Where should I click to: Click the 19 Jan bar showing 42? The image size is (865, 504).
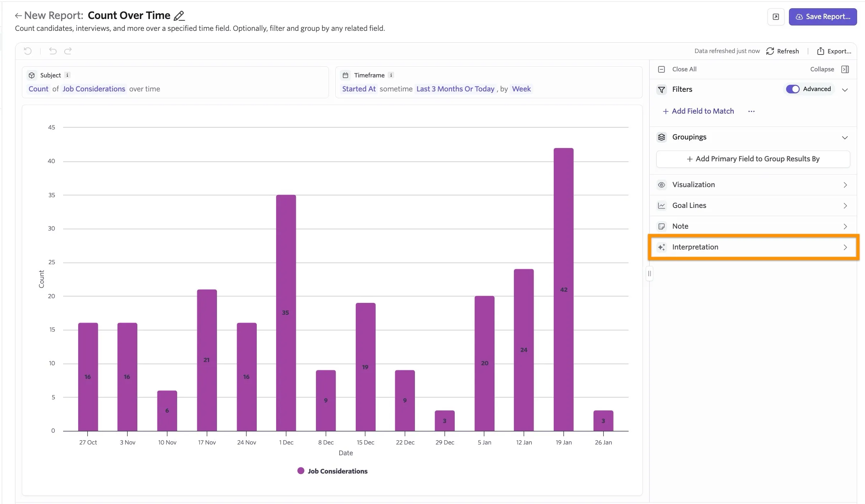click(x=563, y=289)
